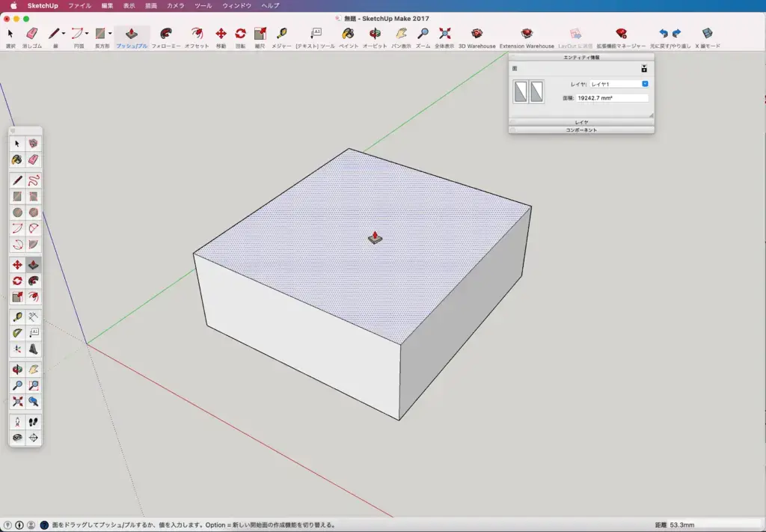Image resolution: width=766 pixels, height=532 pixels.
Task: Select the Walk footprints tool in the palette
Action: coord(33,422)
